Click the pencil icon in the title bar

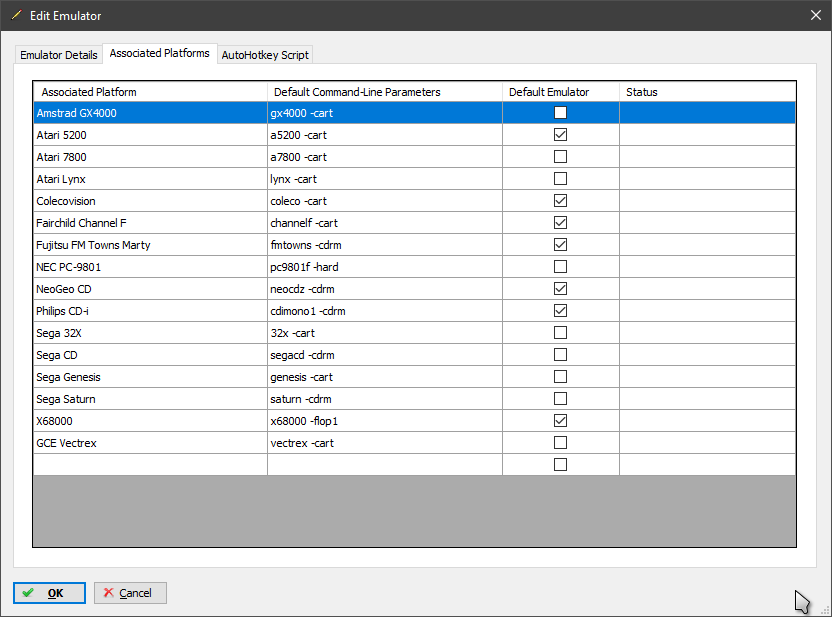tap(16, 15)
